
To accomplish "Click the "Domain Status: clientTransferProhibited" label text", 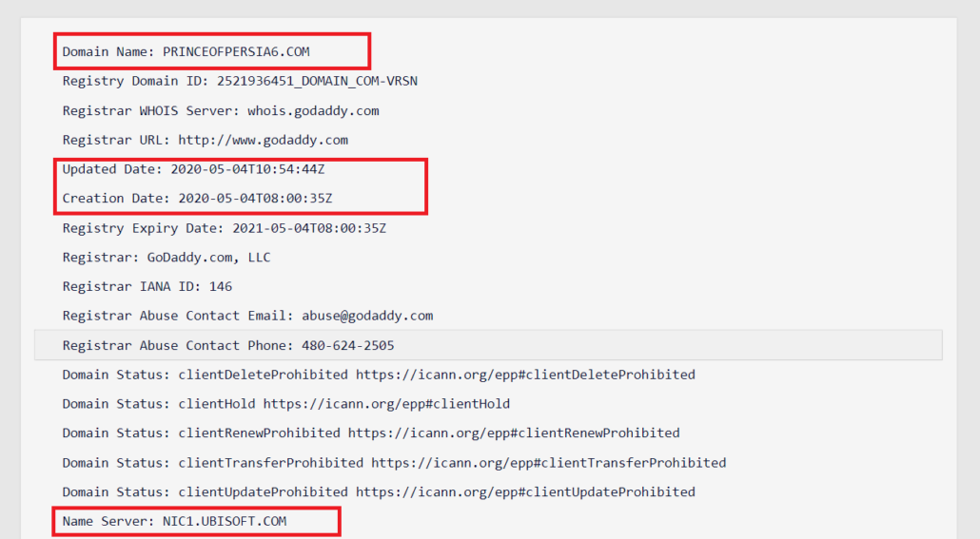I will [212, 463].
